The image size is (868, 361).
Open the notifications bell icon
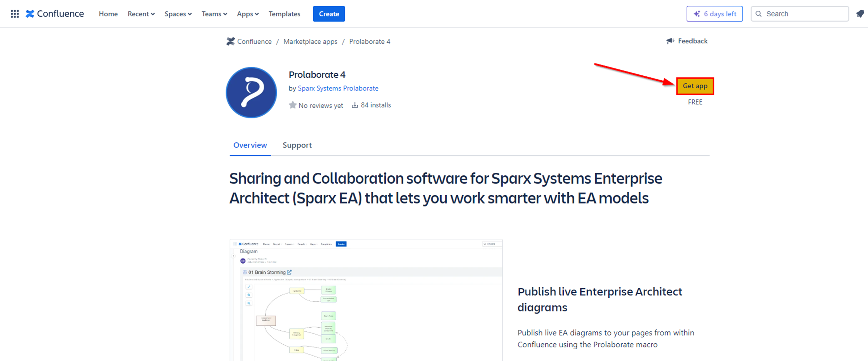[x=860, y=14]
